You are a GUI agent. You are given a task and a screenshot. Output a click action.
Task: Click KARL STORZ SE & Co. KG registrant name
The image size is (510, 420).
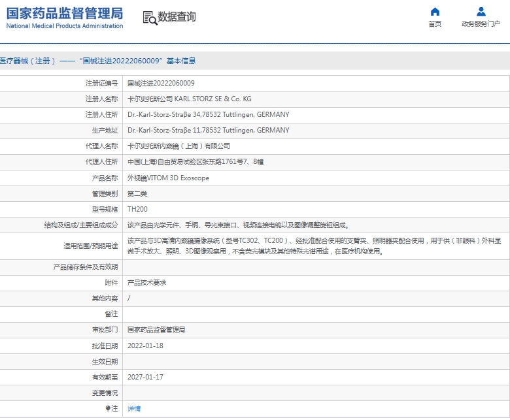pos(213,99)
